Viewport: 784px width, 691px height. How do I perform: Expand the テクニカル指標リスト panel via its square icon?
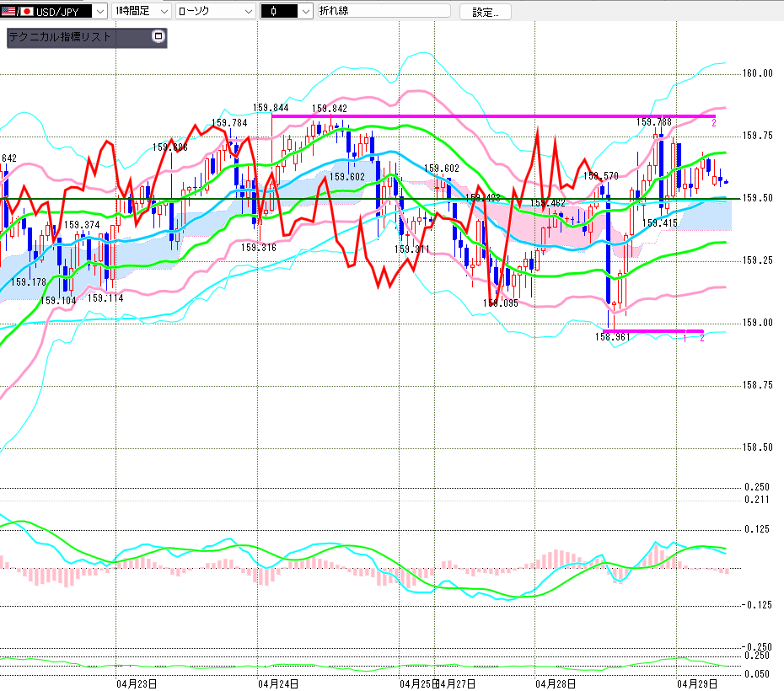coord(158,37)
